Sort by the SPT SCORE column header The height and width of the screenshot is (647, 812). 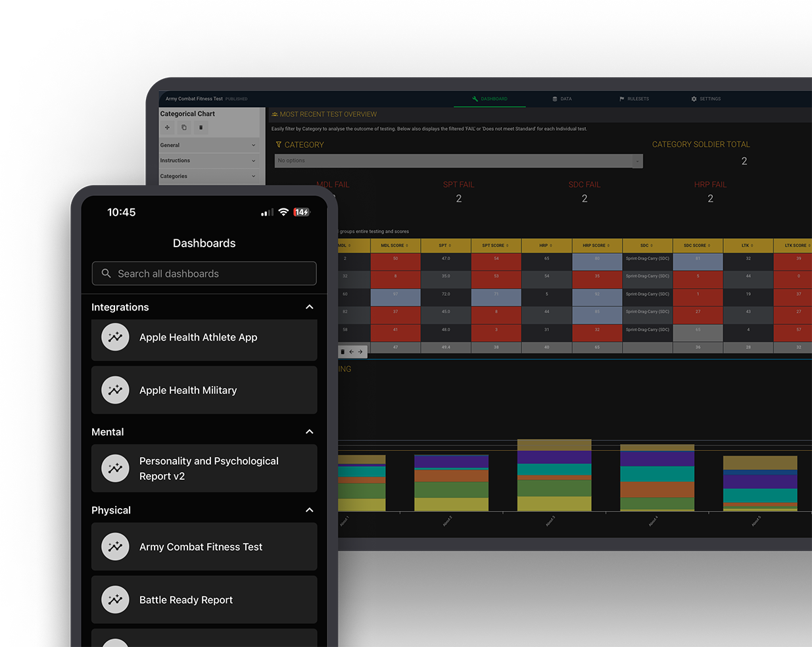point(496,245)
